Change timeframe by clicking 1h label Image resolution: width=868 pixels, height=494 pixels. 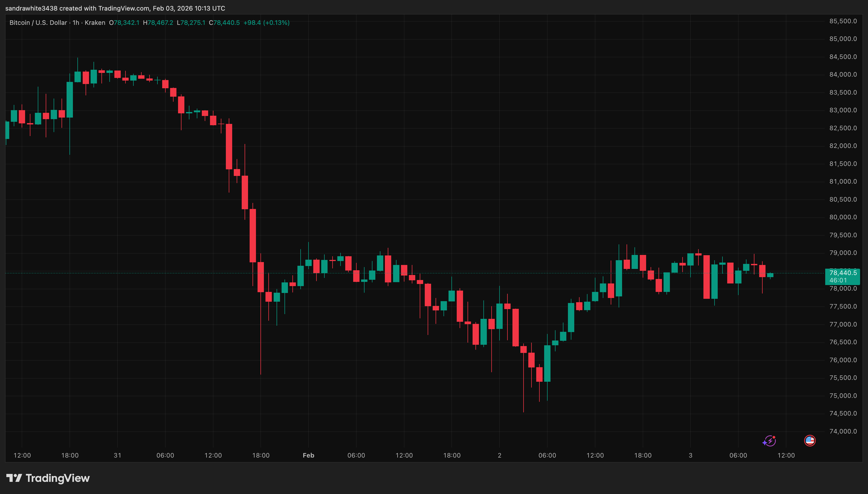coord(76,23)
